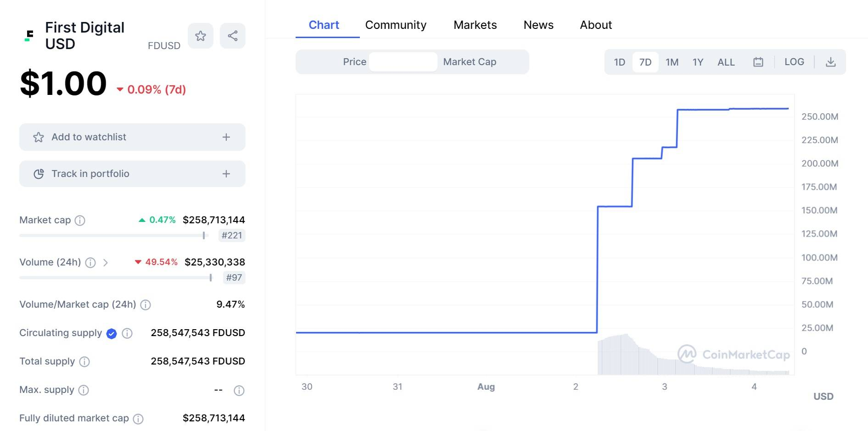The height and width of the screenshot is (431, 868).
Task: Click pie chart icon in Track in portfolio
Action: (39, 174)
